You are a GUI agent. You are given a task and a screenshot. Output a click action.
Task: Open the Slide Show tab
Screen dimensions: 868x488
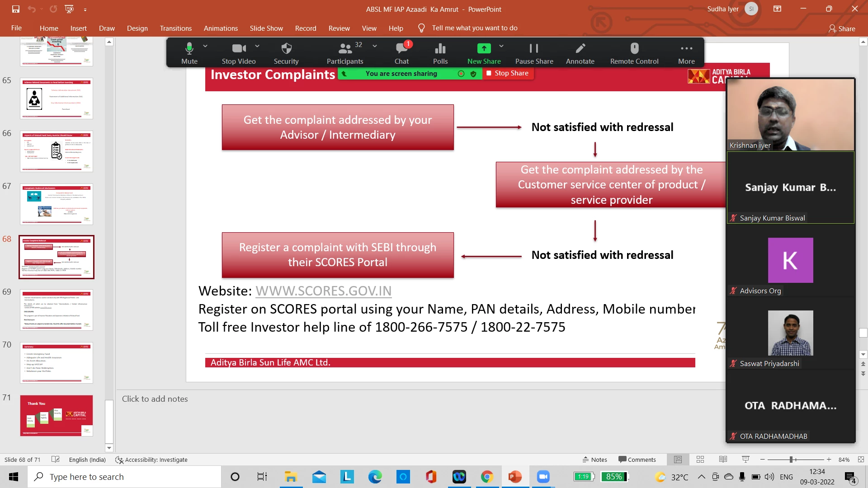pos(266,28)
